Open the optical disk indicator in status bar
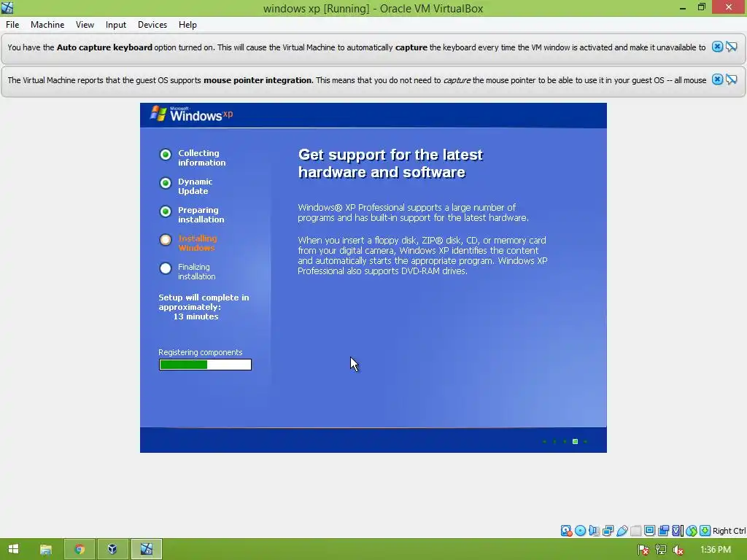 coord(580,531)
